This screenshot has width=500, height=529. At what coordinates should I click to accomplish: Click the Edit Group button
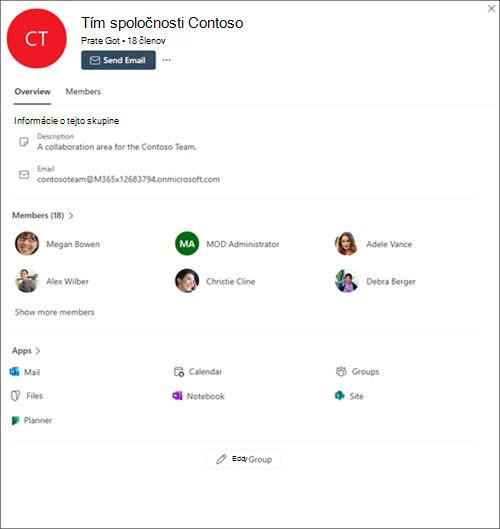244,459
